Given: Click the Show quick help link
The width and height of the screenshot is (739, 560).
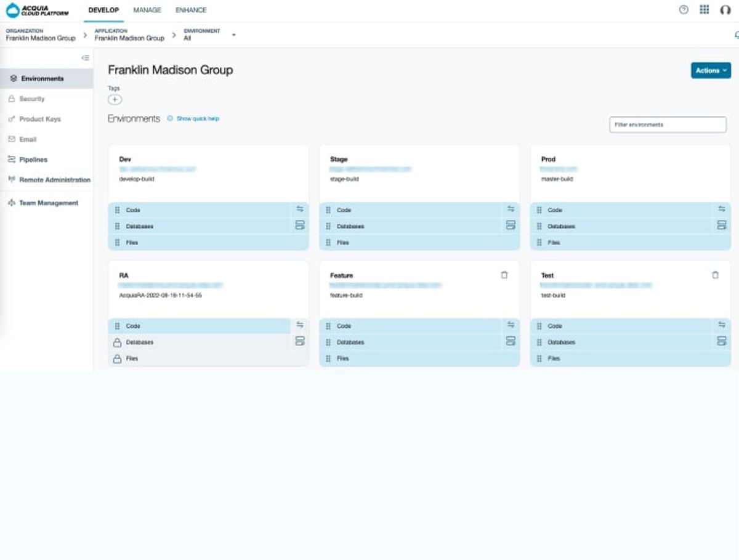Looking at the screenshot, I should click(x=198, y=118).
